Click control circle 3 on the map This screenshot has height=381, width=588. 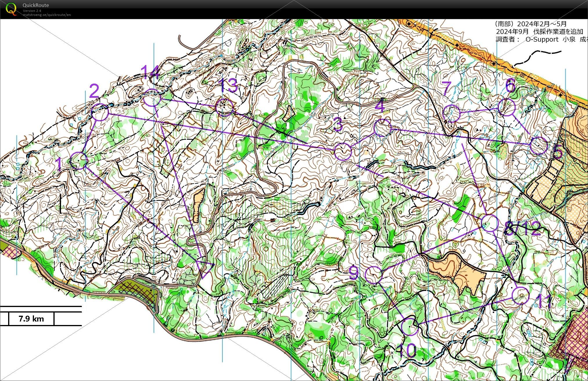(343, 152)
